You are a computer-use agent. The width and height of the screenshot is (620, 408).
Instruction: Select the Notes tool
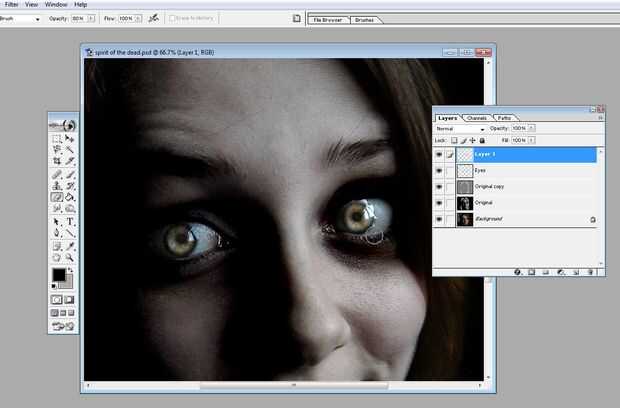pos(57,247)
